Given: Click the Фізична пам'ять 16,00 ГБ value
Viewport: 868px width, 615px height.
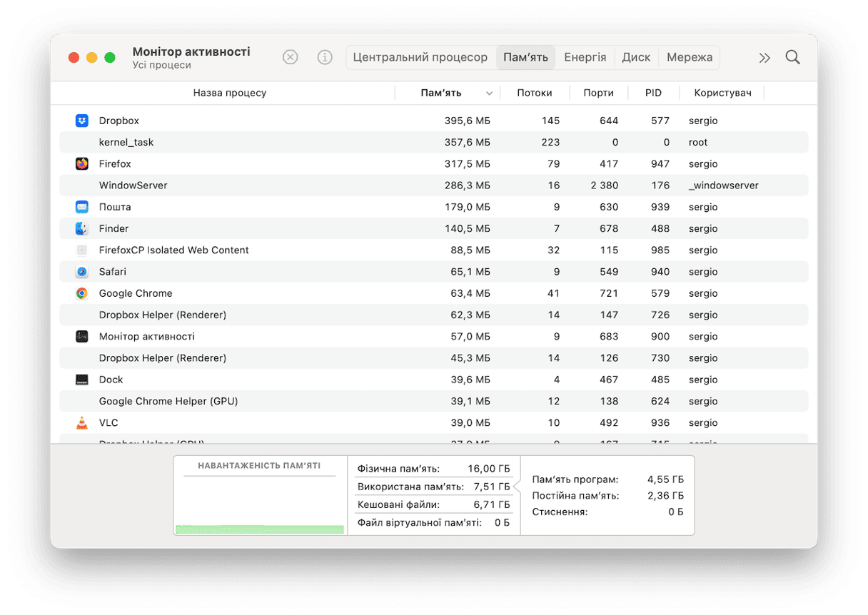Looking at the screenshot, I should click(488, 469).
